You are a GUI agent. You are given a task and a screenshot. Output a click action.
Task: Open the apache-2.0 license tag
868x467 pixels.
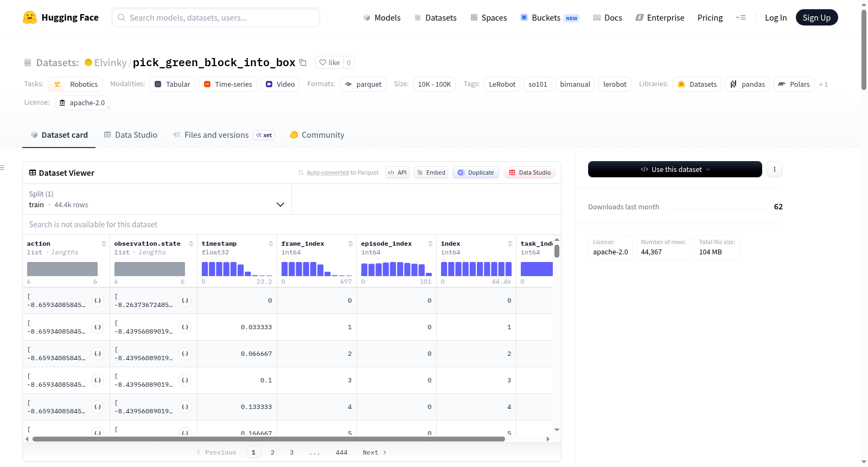coord(82,103)
